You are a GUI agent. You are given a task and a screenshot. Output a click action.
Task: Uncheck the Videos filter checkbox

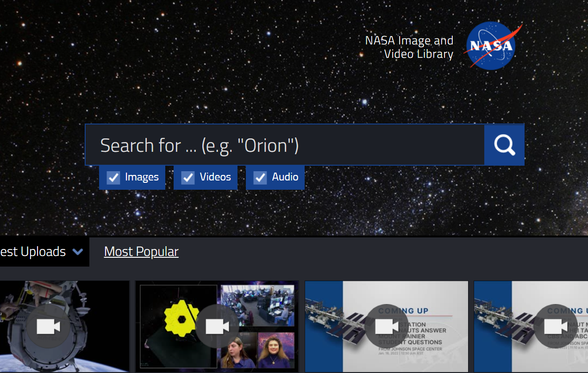point(188,177)
